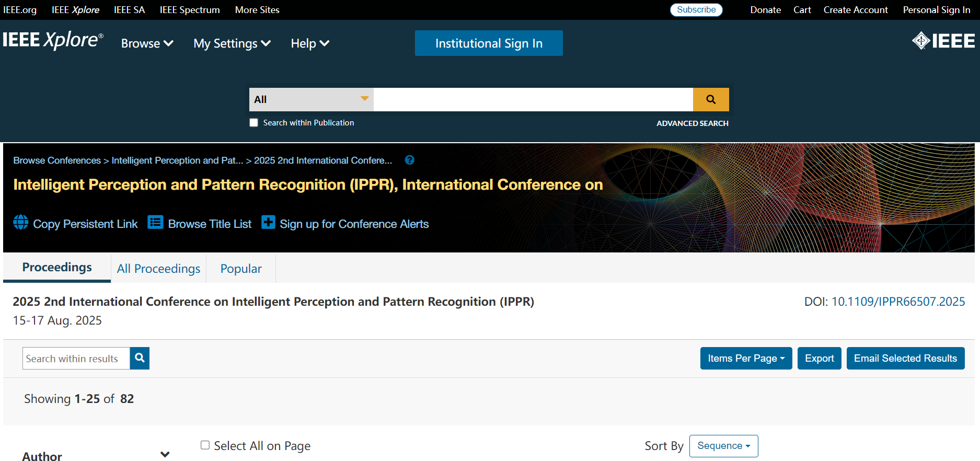Viewport: 980px width, 461px height.
Task: Open the Sequence sort dropdown
Action: click(723, 446)
